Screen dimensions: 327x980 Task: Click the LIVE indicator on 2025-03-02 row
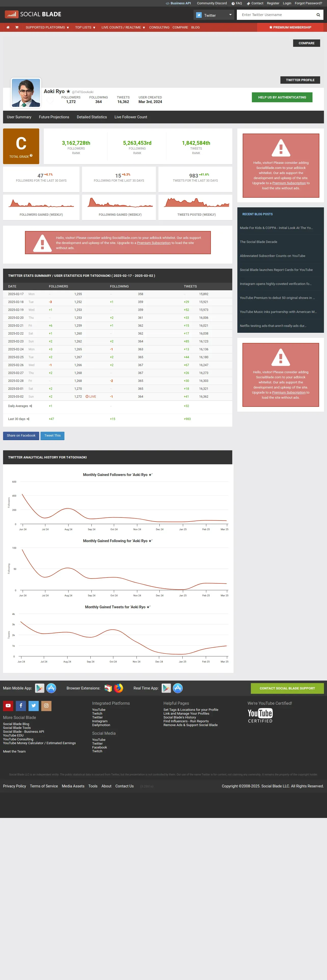pyautogui.click(x=91, y=397)
